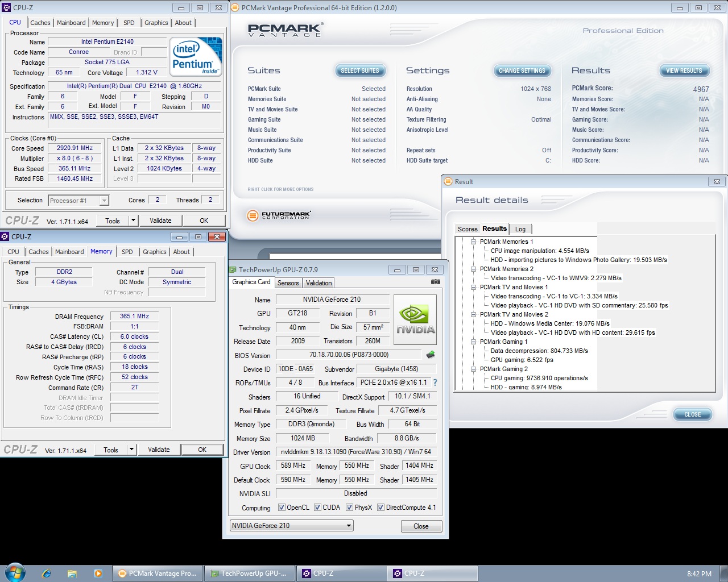Viewport: 728px width, 582px height.
Task: Click the SELECT SUITES button
Action: point(360,70)
